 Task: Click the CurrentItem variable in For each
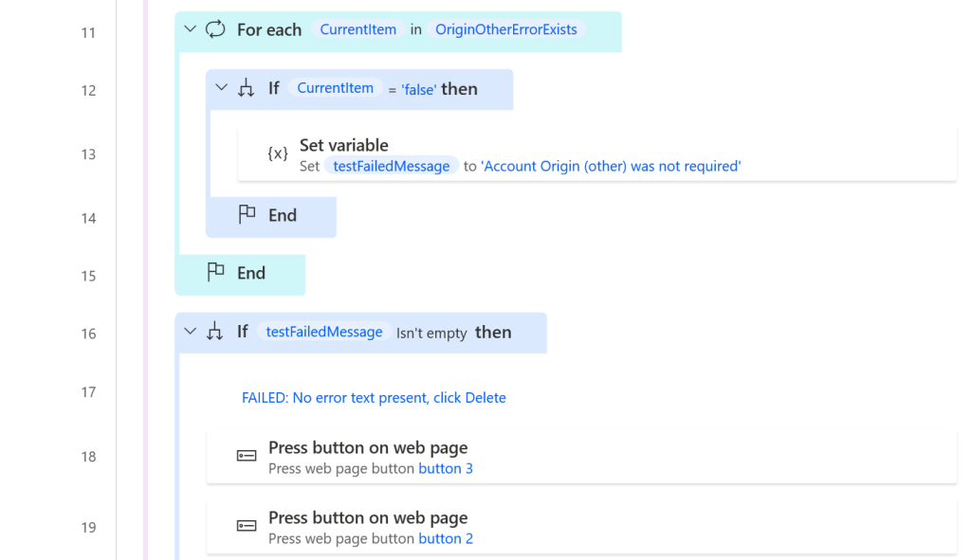357,29
